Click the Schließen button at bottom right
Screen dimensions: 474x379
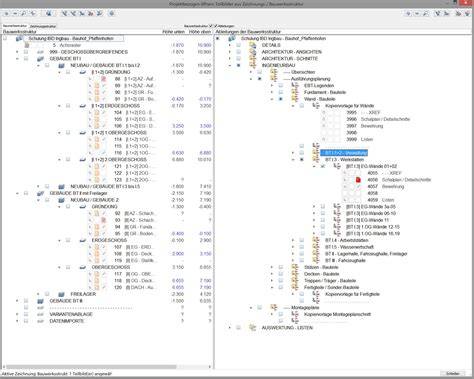click(453, 374)
